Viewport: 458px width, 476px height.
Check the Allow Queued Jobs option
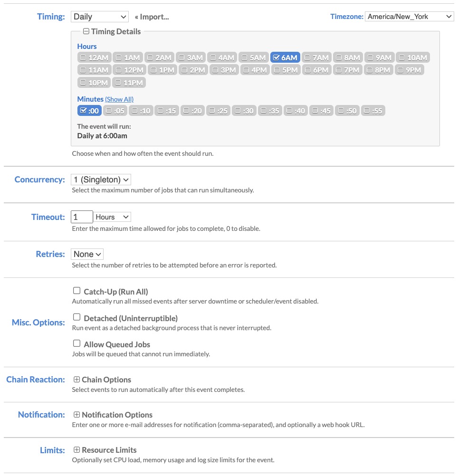point(76,343)
